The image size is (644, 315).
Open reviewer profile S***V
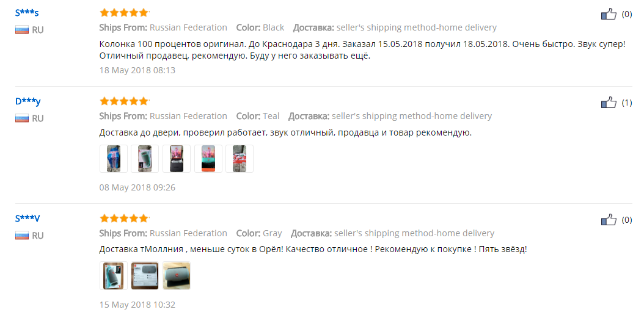pyautogui.click(x=27, y=218)
